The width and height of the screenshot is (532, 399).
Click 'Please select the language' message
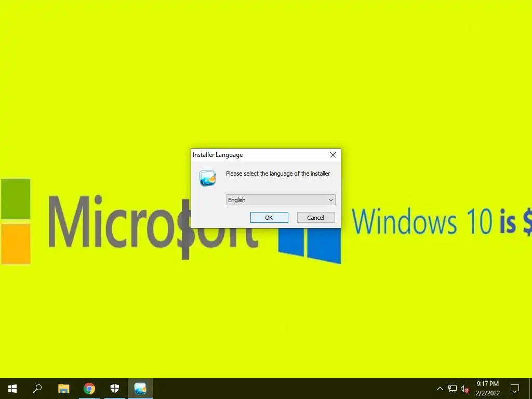[x=278, y=174]
